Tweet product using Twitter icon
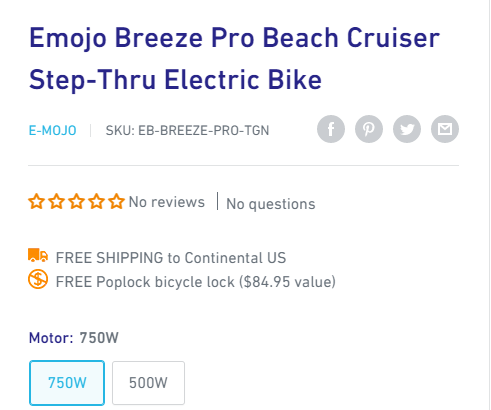The image size is (491, 410). [x=407, y=129]
